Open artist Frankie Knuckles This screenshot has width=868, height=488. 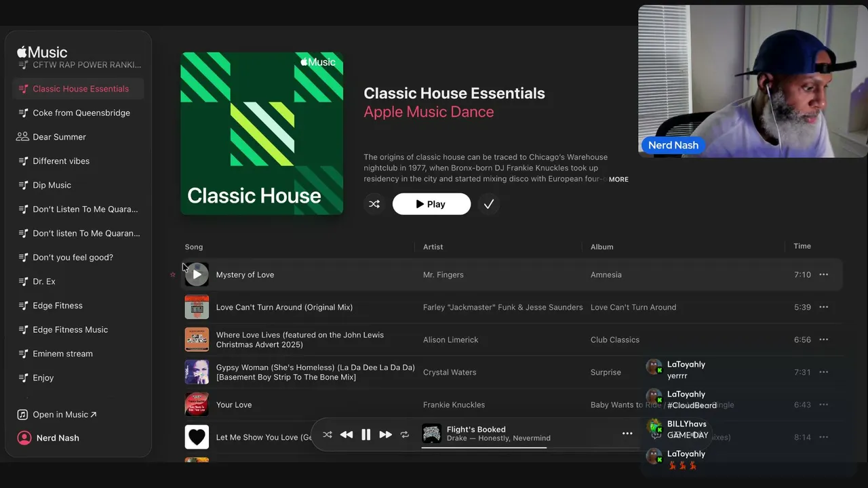(x=454, y=405)
